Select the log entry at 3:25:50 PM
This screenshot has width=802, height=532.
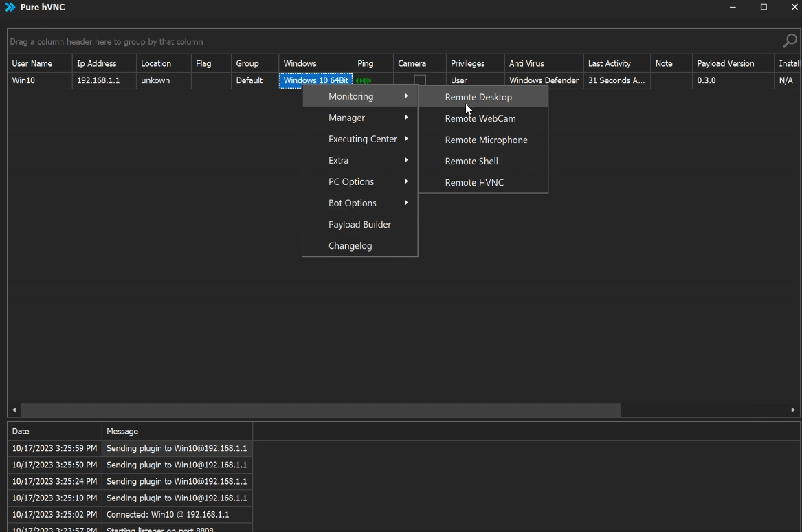pyautogui.click(x=130, y=465)
